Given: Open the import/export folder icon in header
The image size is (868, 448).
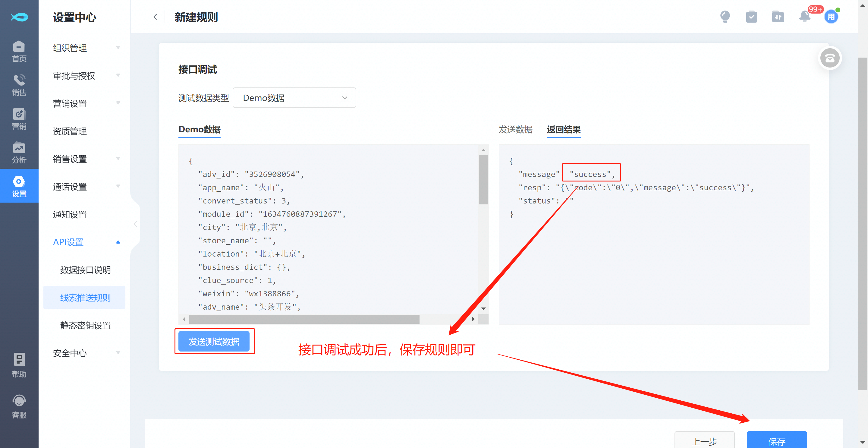Looking at the screenshot, I should point(778,17).
